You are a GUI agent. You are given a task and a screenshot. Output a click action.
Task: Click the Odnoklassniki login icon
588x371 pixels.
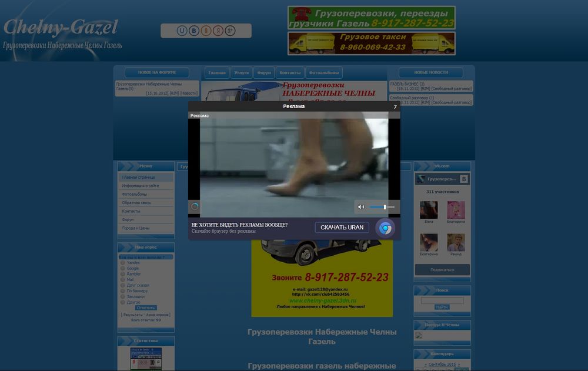point(206,31)
